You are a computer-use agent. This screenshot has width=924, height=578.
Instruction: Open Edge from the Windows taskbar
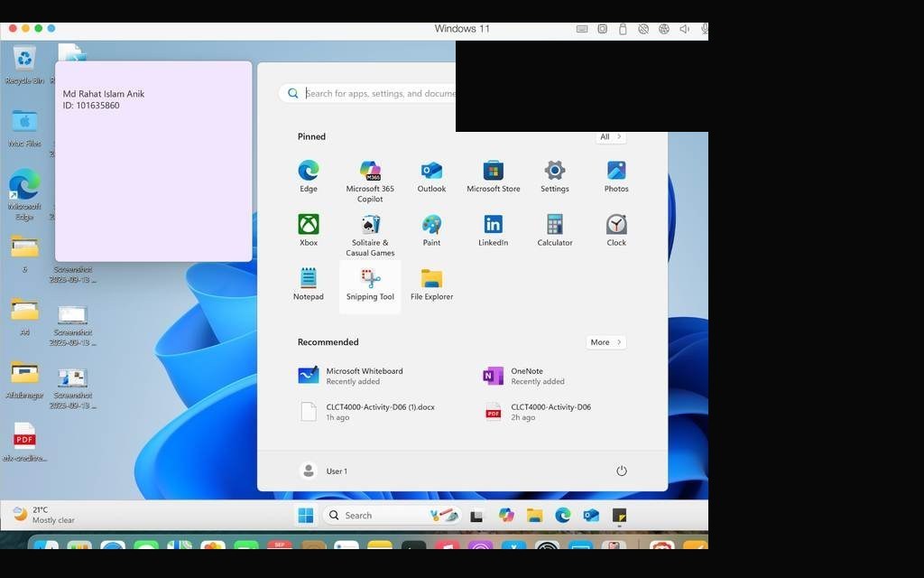pyautogui.click(x=563, y=516)
